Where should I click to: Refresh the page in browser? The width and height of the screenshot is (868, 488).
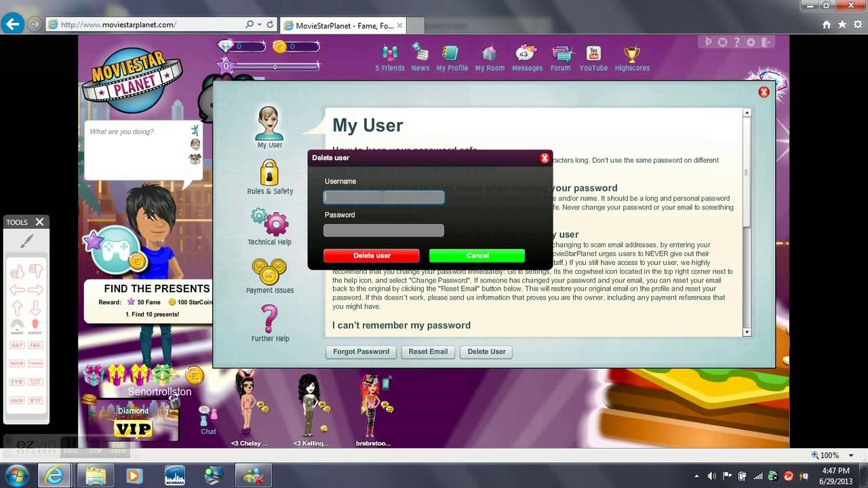click(x=270, y=24)
